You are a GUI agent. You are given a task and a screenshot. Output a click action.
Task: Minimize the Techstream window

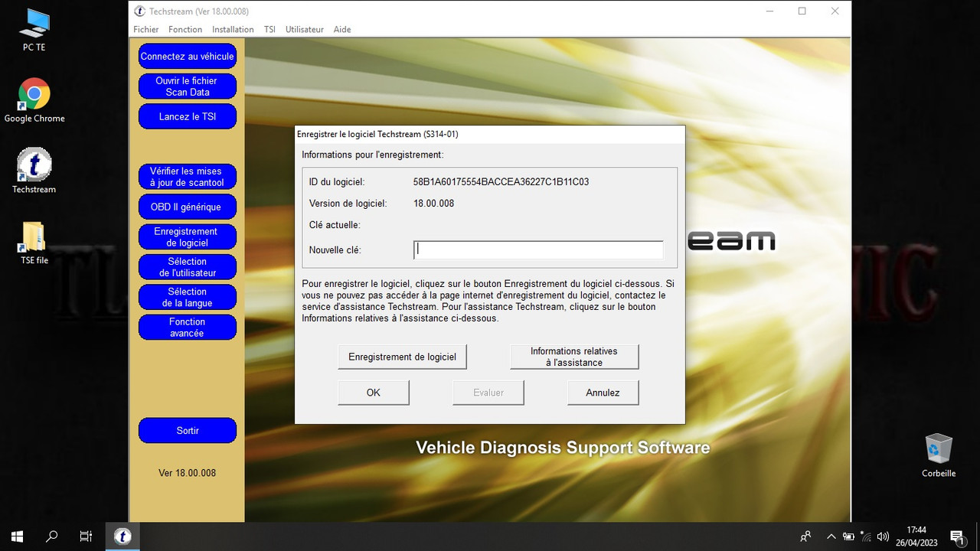click(769, 11)
